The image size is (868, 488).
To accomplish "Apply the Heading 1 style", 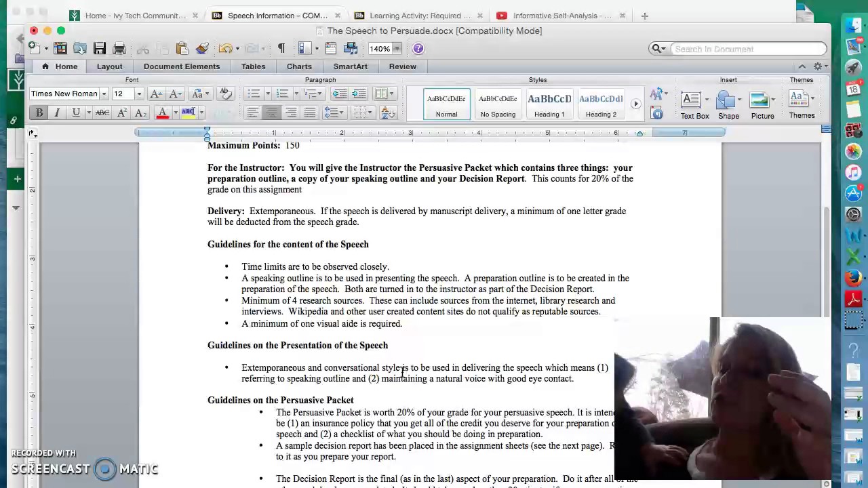I will (549, 104).
